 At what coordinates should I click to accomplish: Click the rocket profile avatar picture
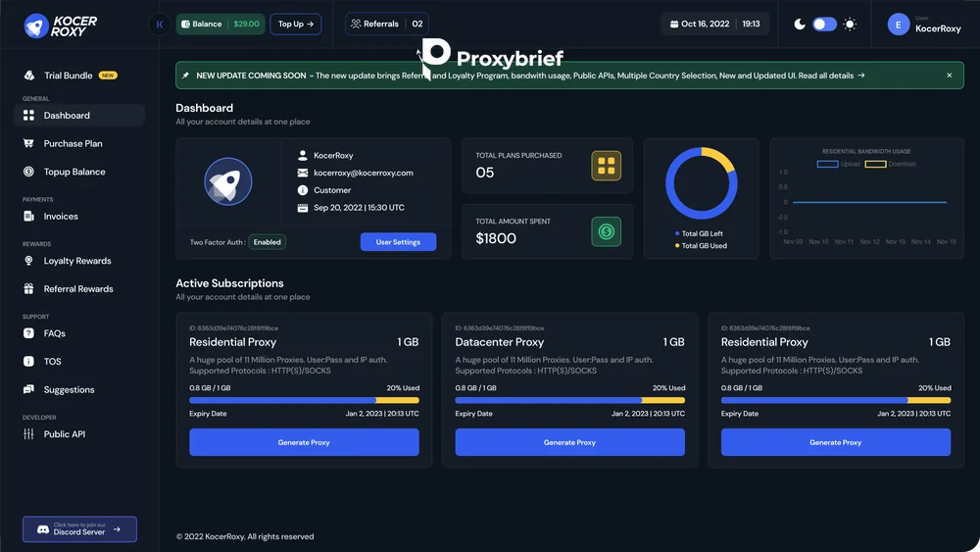[x=228, y=181]
